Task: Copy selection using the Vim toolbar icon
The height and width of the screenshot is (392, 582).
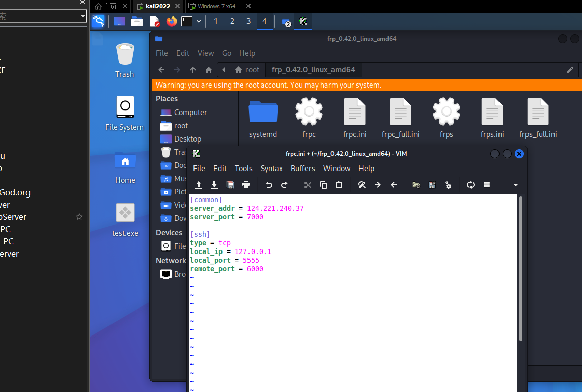Action: [324, 185]
